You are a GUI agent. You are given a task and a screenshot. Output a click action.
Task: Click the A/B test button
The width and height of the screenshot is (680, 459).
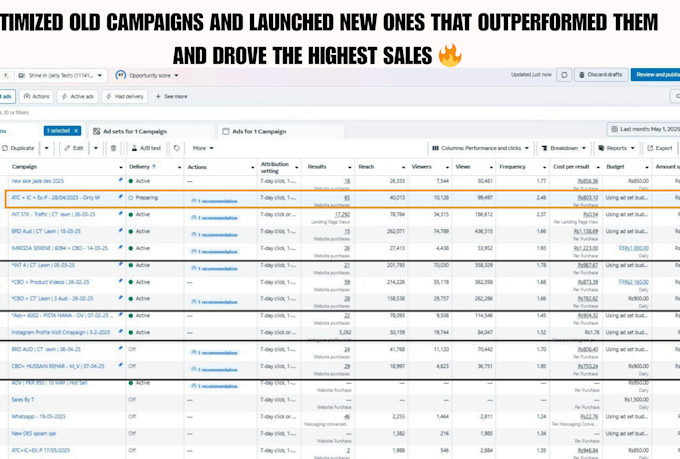tap(146, 148)
